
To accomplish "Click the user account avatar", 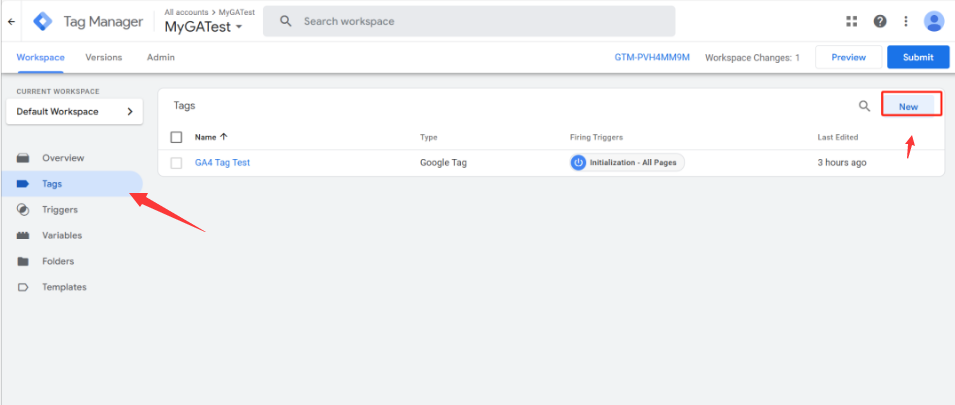I will [x=934, y=21].
